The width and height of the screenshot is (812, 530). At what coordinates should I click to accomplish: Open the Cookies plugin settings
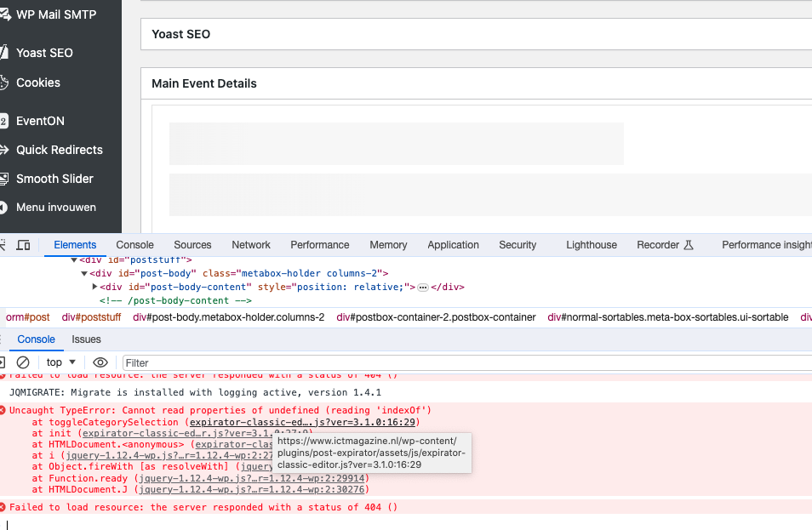click(x=38, y=83)
